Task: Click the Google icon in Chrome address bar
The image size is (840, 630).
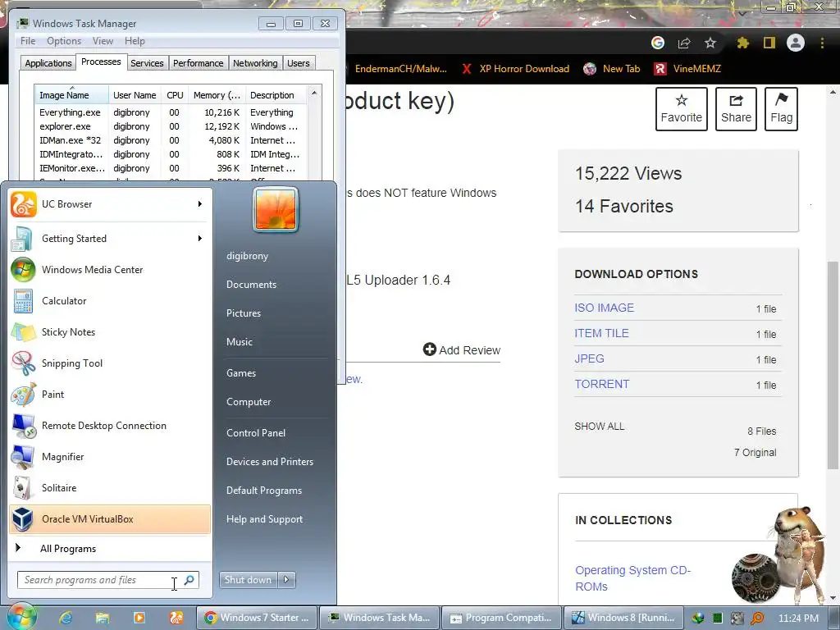Action: click(x=658, y=43)
